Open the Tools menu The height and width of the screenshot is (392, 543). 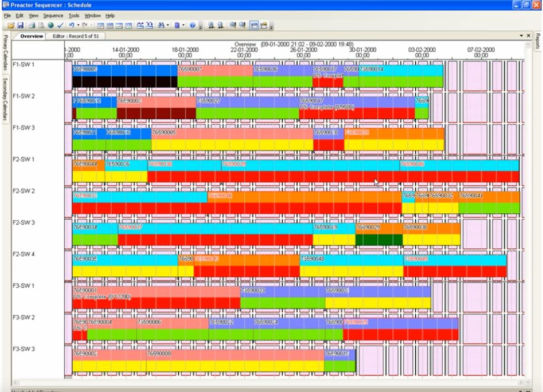[74, 15]
